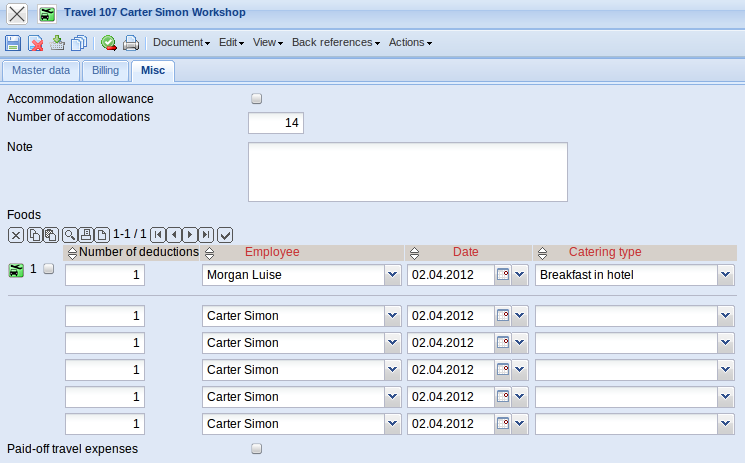This screenshot has height=463, width=745.
Task: Tick the Paid-off travel expenses checkbox
Action: tap(256, 449)
